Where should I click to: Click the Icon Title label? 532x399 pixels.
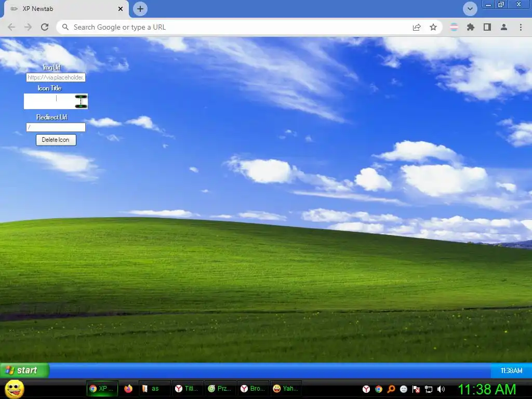click(x=49, y=88)
